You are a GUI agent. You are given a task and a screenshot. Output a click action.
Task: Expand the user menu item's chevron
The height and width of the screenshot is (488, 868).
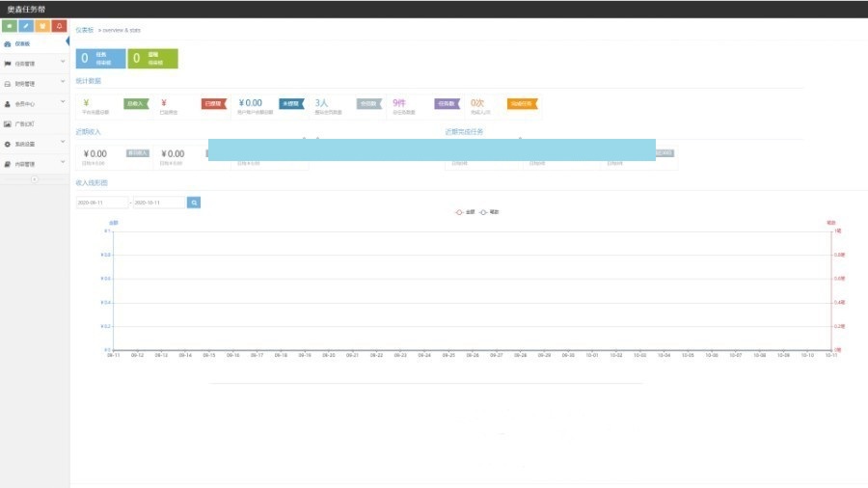63,102
